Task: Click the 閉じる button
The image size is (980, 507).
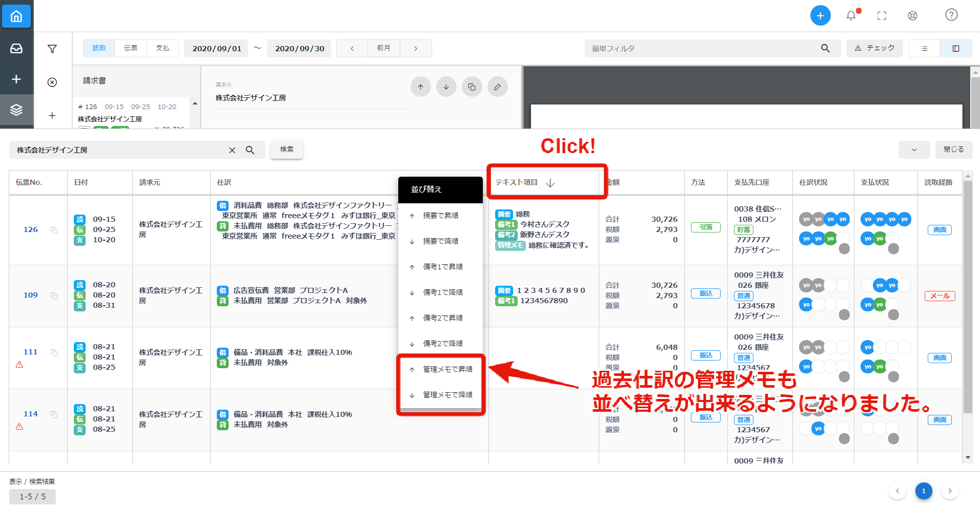Action: pyautogui.click(x=954, y=150)
